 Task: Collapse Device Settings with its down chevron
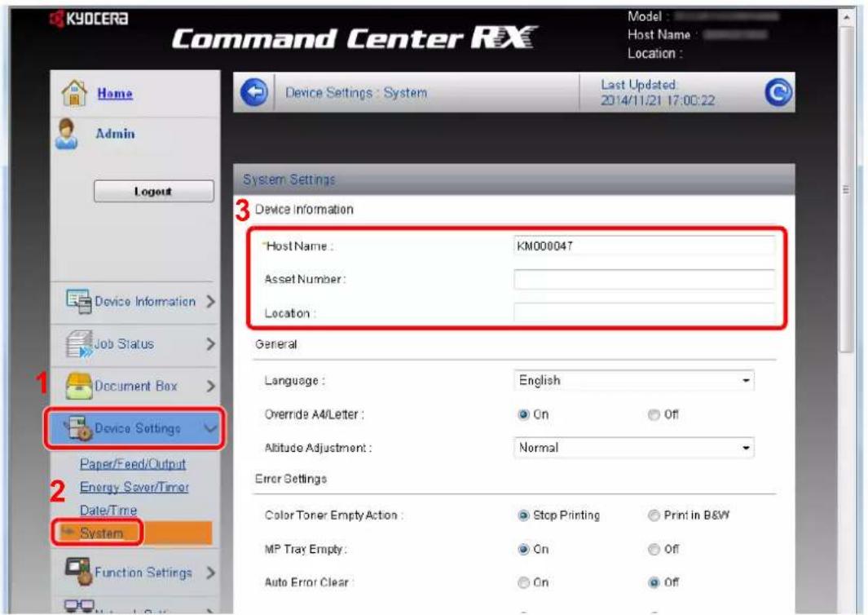210,428
